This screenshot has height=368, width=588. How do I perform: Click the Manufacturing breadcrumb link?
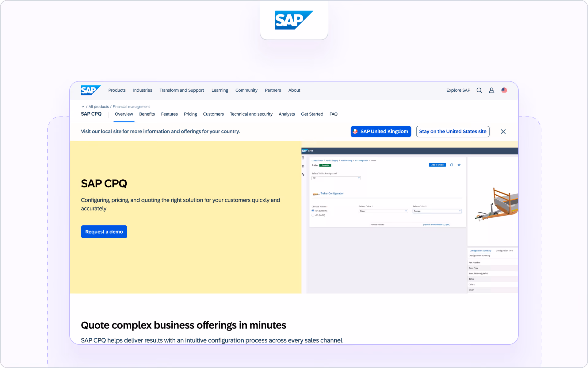click(346, 161)
